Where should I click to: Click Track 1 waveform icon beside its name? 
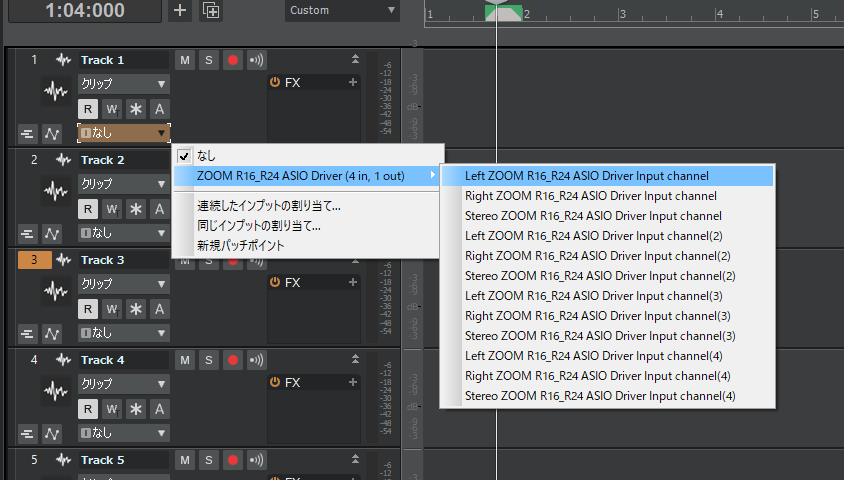tap(64, 60)
